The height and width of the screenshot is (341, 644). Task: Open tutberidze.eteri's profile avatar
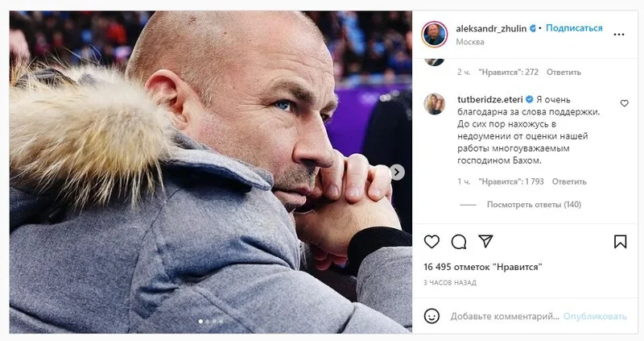click(x=435, y=104)
